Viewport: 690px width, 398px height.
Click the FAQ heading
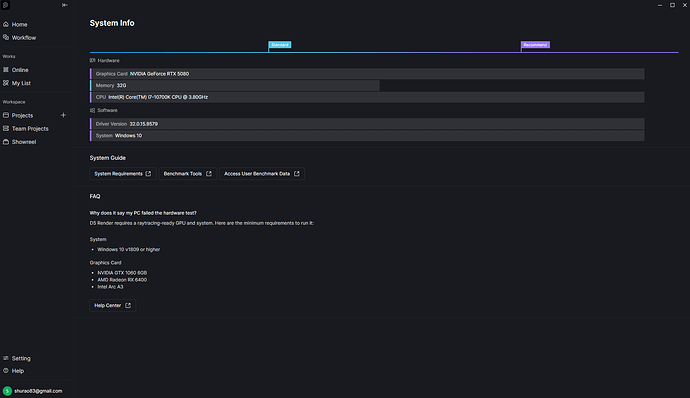(95, 196)
